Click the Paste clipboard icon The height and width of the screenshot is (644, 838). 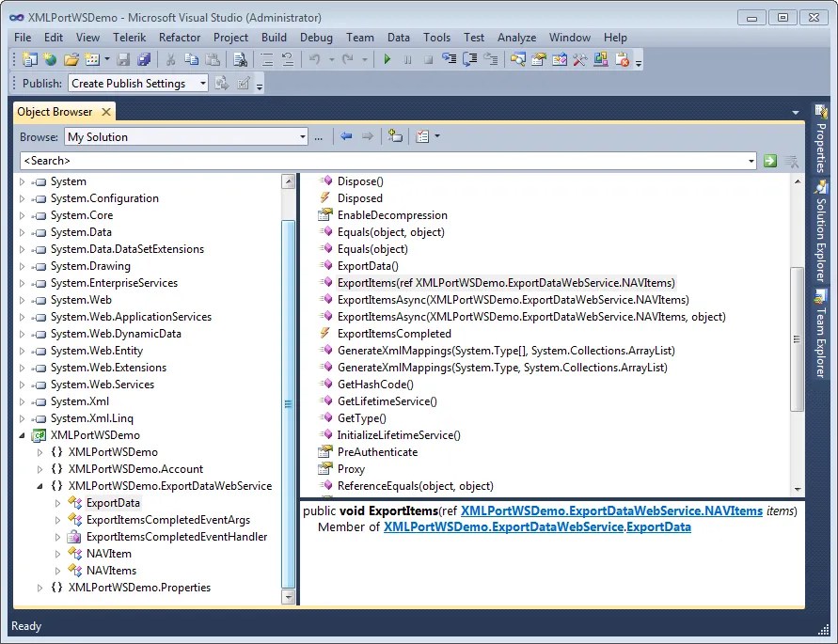pyautogui.click(x=213, y=59)
